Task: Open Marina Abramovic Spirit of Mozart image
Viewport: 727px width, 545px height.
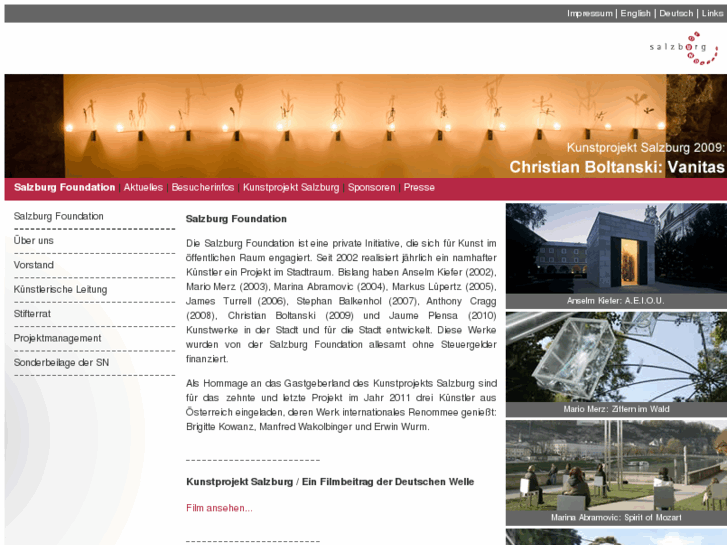Action: click(616, 465)
